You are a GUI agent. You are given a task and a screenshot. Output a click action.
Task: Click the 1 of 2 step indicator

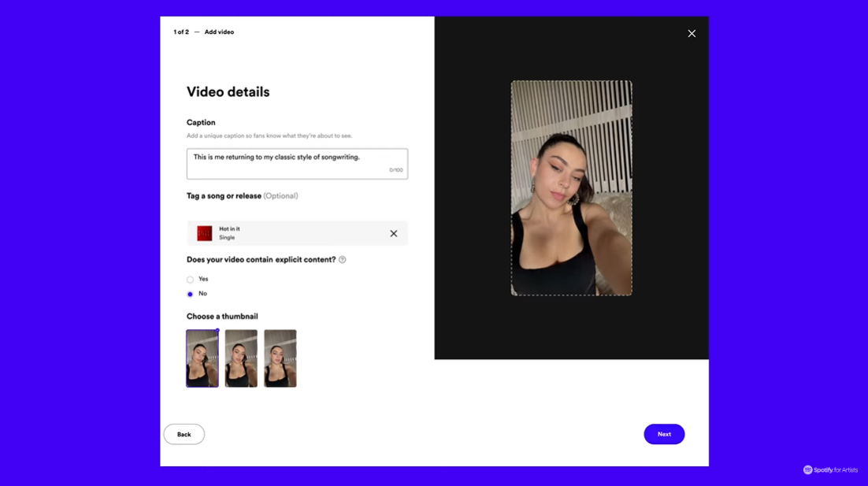(x=181, y=32)
